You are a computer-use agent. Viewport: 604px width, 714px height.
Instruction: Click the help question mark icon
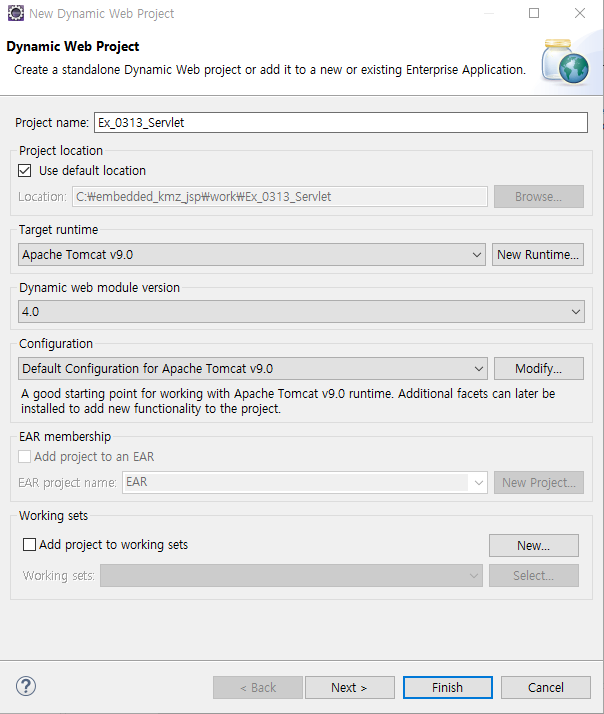(x=26, y=686)
